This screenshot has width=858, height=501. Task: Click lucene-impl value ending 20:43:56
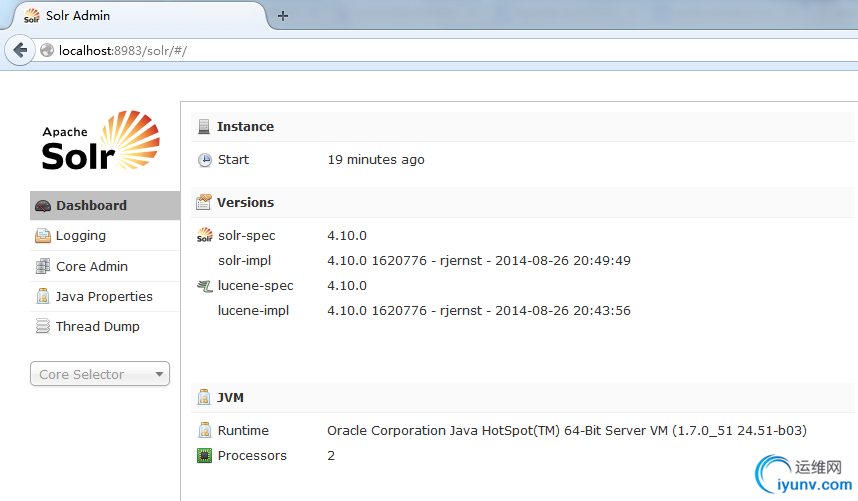pyautogui.click(x=479, y=311)
